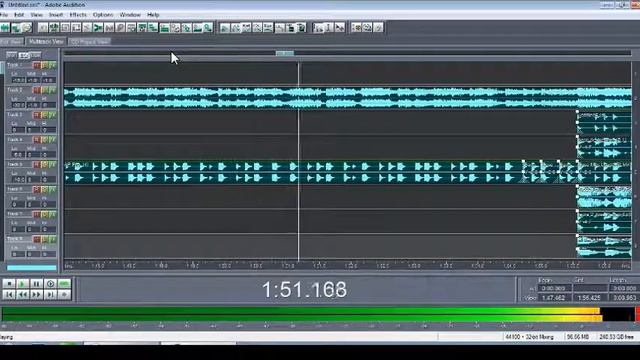Image resolution: width=640 pixels, height=360 pixels.
Task: Pause playback with the Pause button
Action: (36, 284)
